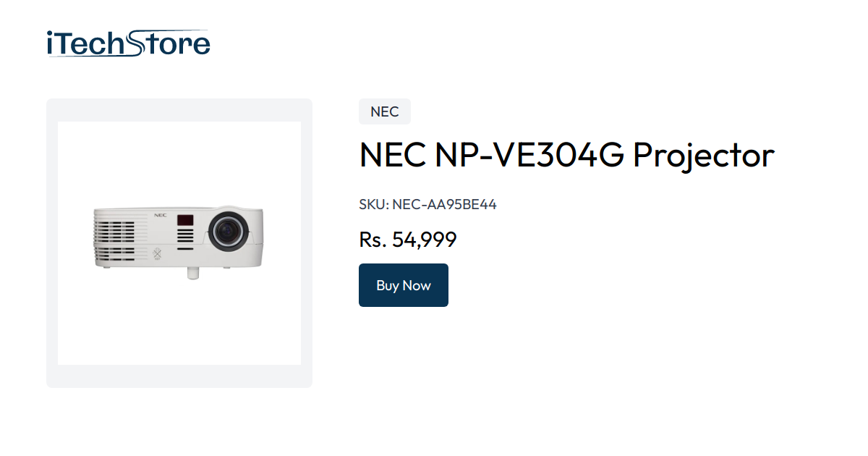Click the Buy Now button

[x=403, y=284]
